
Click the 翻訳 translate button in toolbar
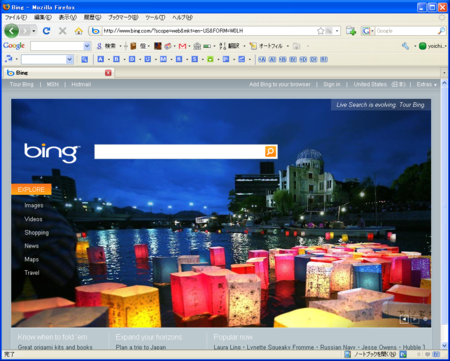click(x=230, y=46)
